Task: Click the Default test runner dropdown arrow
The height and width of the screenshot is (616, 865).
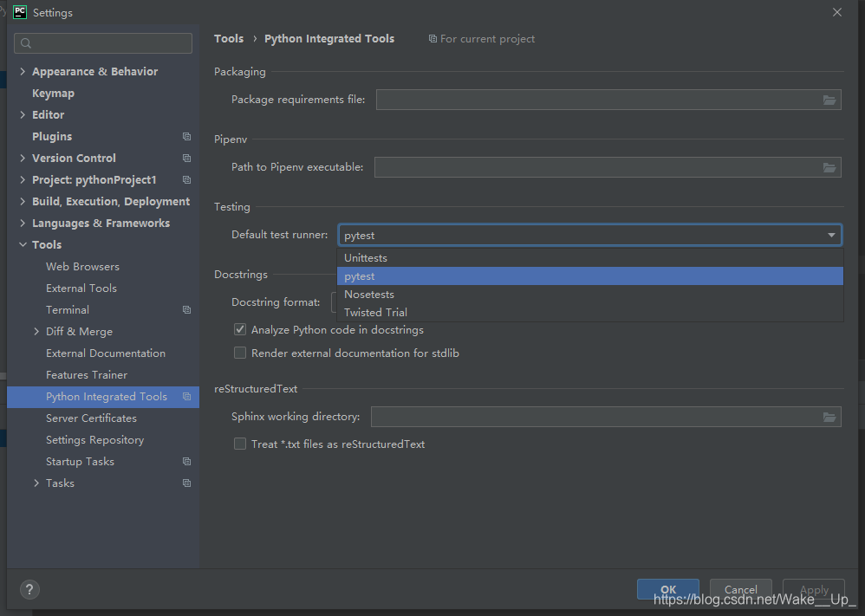Action: click(831, 235)
